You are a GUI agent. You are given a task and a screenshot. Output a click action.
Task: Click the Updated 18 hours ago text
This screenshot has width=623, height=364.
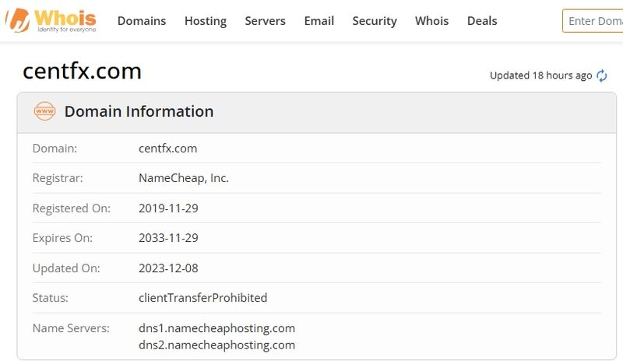[540, 75]
